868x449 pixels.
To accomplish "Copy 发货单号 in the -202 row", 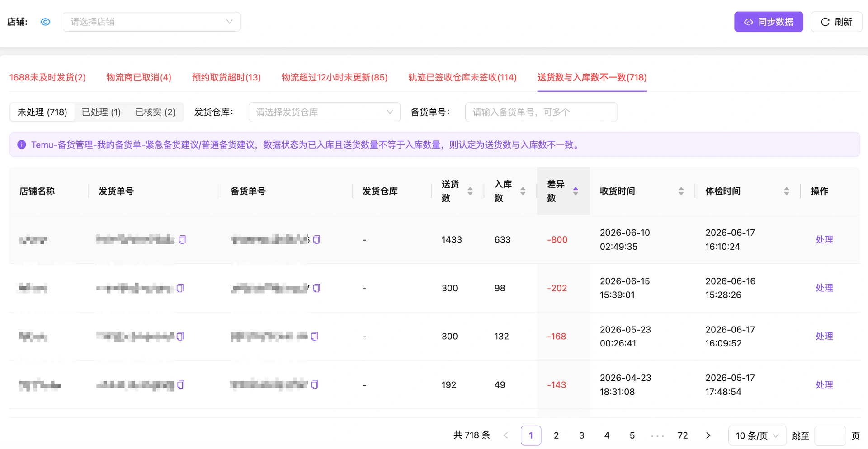I will [180, 288].
